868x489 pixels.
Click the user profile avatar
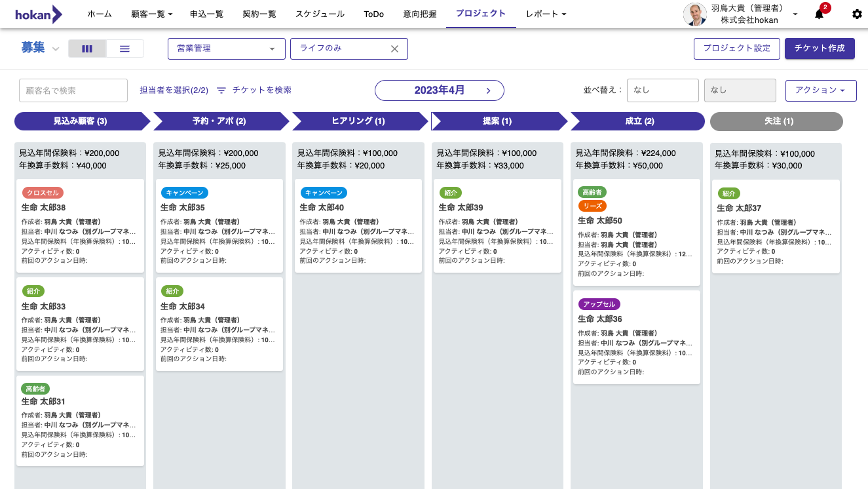click(695, 14)
